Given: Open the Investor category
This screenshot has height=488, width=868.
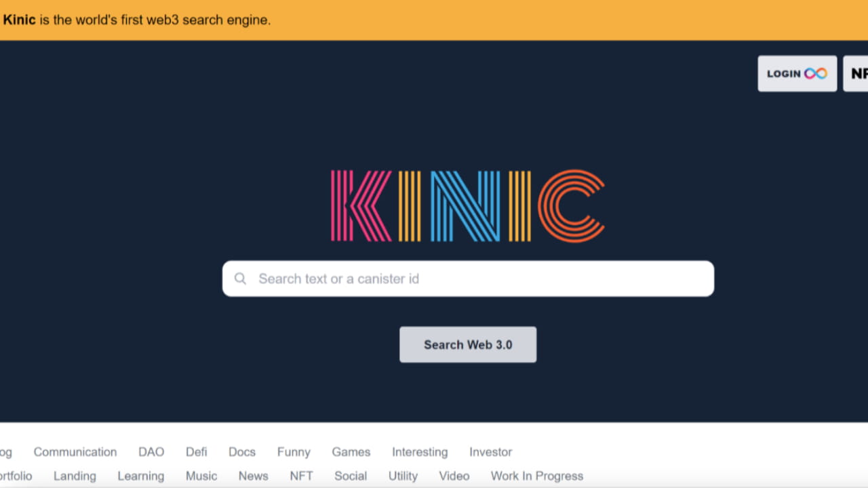Looking at the screenshot, I should click(491, 452).
